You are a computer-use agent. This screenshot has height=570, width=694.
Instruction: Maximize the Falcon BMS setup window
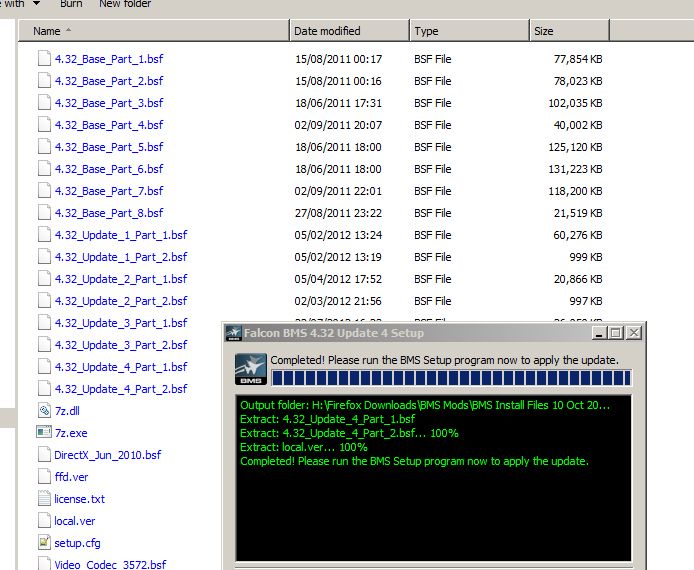point(616,333)
